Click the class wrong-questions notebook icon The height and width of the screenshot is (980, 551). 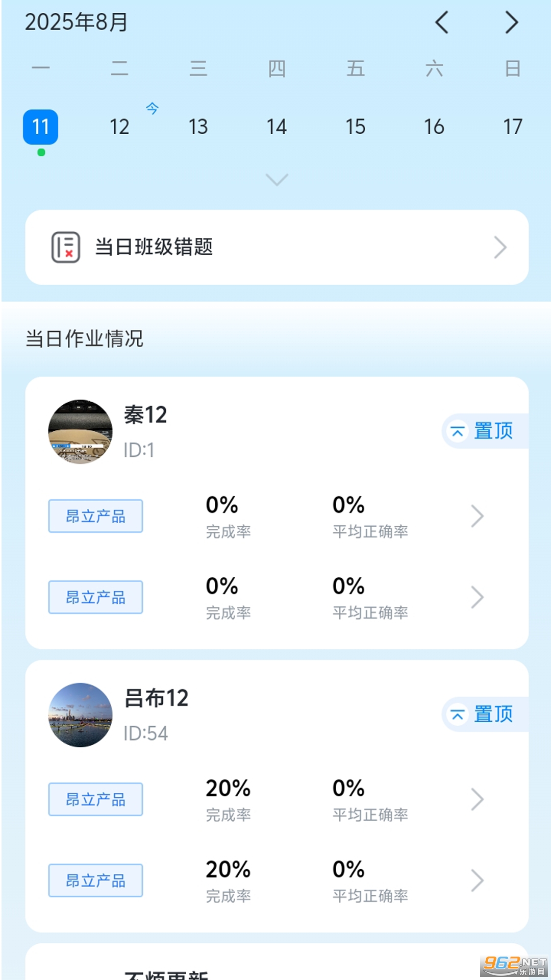[66, 248]
